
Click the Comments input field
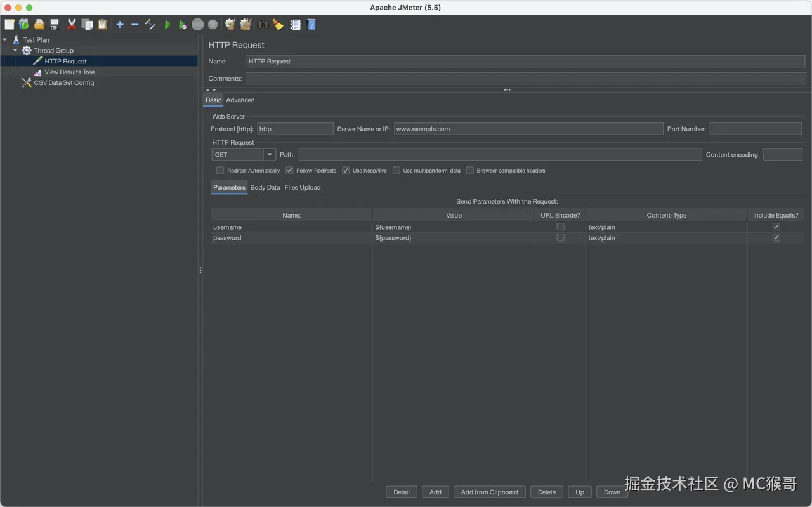point(525,79)
